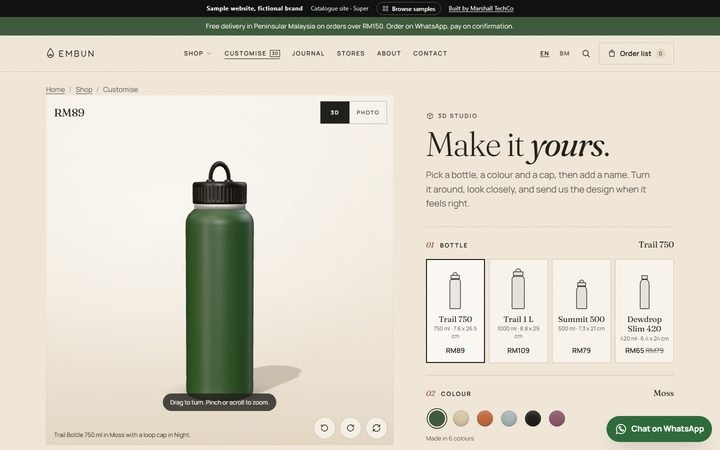Click the Summit 500 bottle outline icon
Image resolution: width=720 pixels, height=450 pixels.
pyautogui.click(x=581, y=294)
